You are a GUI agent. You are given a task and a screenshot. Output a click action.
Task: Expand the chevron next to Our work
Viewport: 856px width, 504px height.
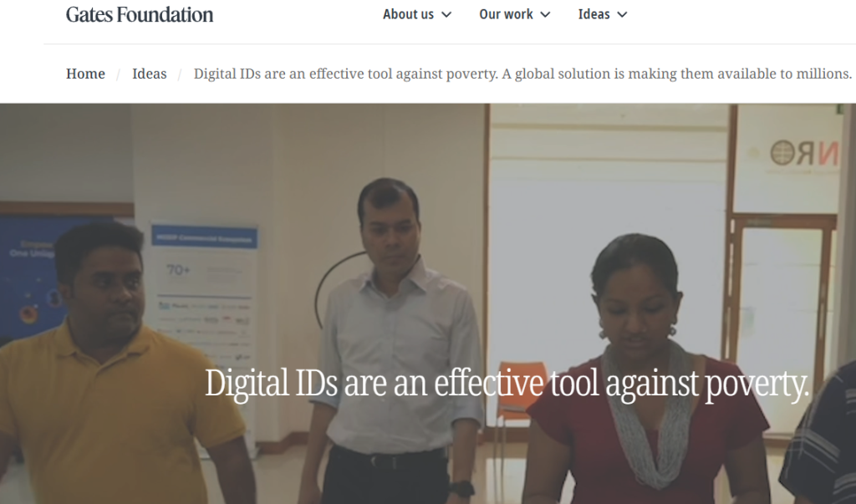[545, 15]
